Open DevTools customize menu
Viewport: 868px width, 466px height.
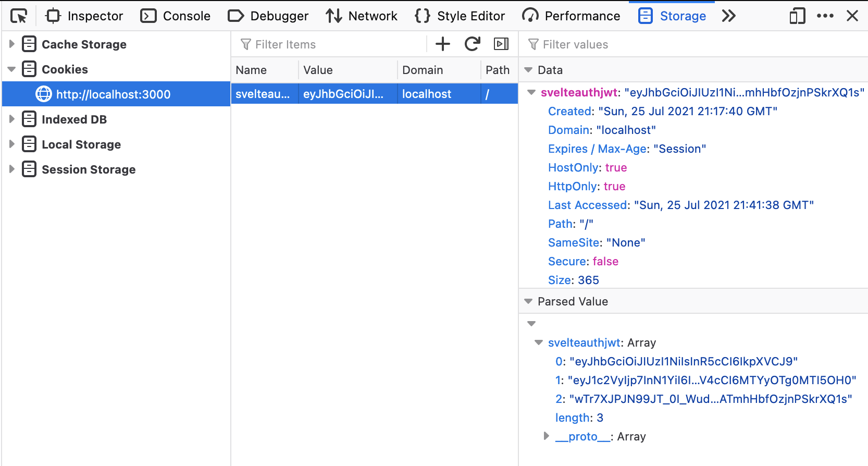pos(825,16)
